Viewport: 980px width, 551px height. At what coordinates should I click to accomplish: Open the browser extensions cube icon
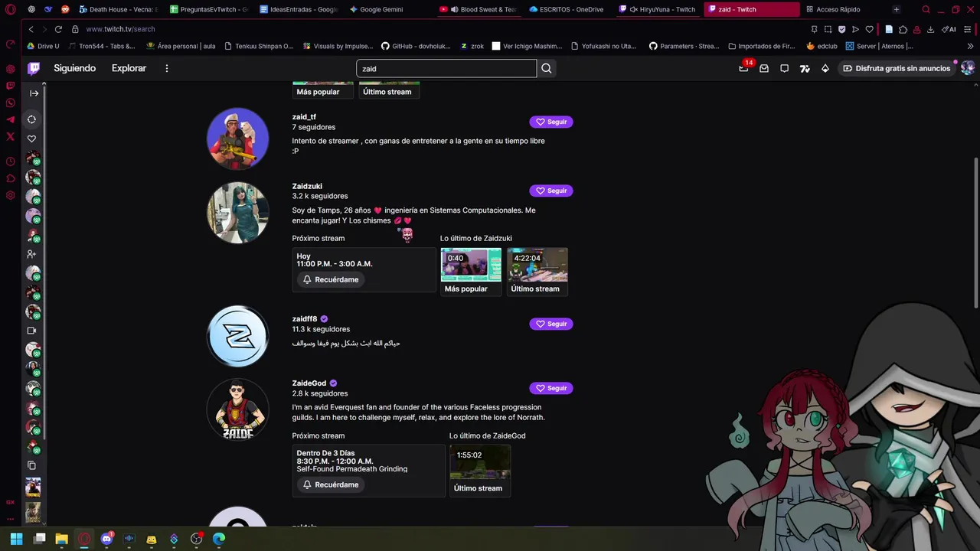(x=903, y=29)
